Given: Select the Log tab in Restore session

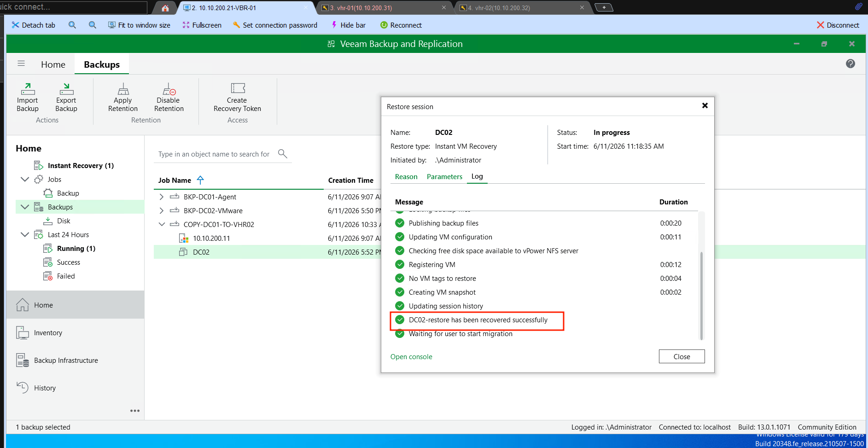Looking at the screenshot, I should 477,176.
